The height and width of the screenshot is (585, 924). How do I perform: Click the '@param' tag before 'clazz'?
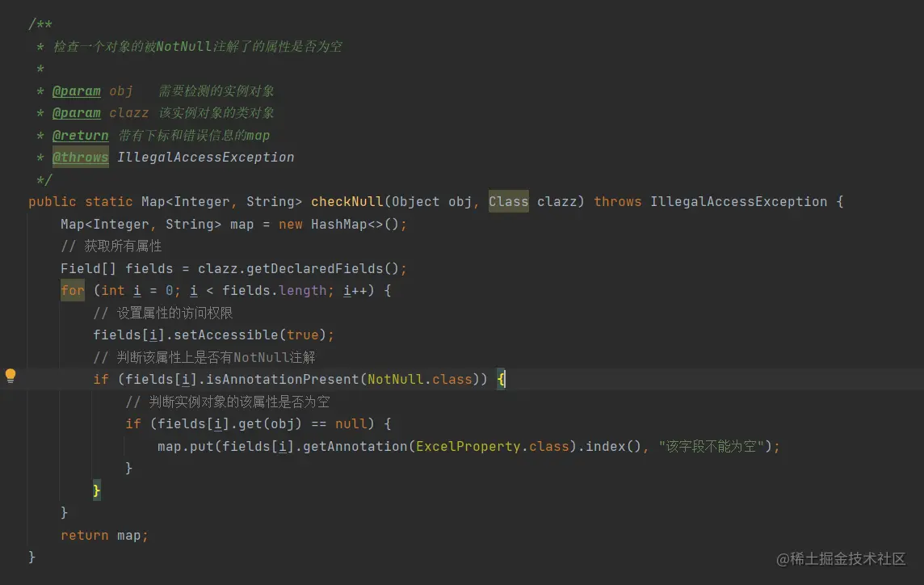click(x=77, y=112)
